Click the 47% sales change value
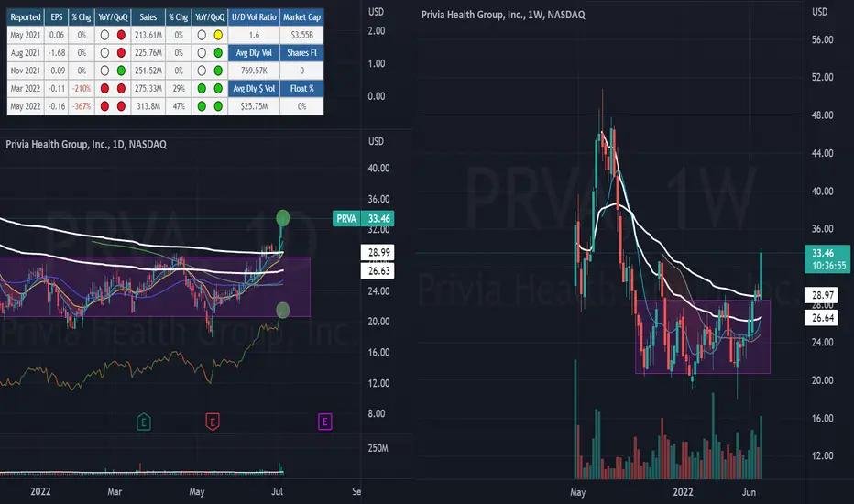Image resolution: width=854 pixels, height=504 pixels. click(179, 106)
